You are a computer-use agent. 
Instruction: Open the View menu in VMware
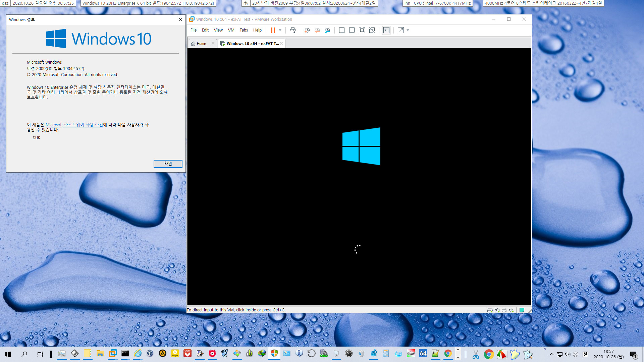(x=218, y=30)
